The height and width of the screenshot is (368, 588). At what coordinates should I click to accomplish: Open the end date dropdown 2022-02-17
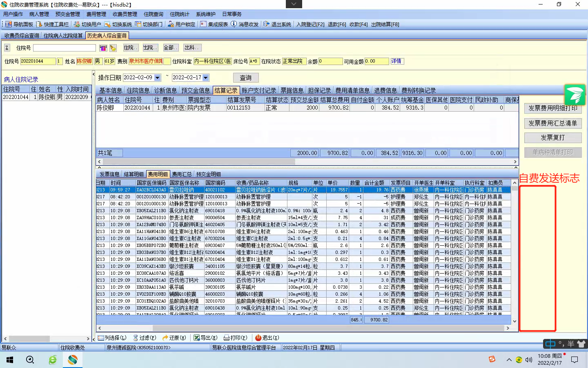click(206, 78)
